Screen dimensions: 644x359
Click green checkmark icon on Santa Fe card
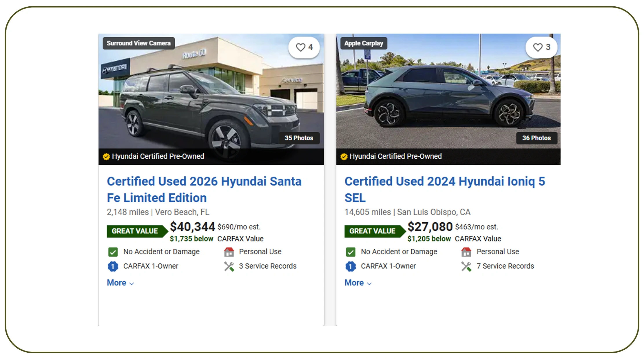point(113,252)
